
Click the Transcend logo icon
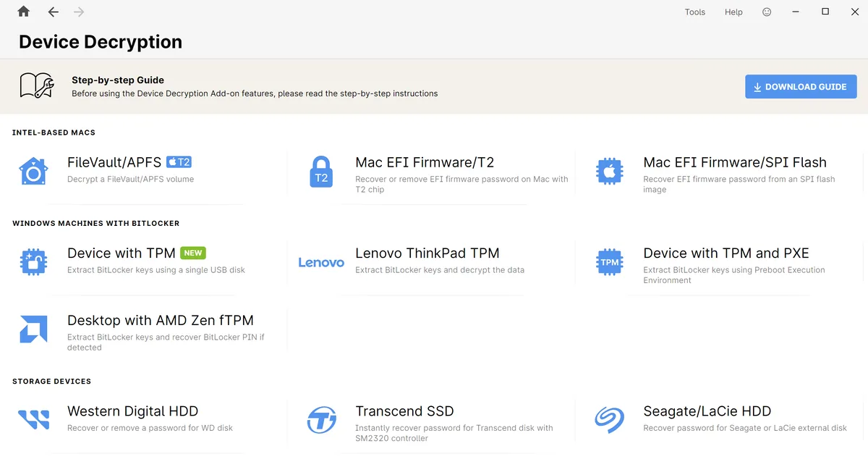point(321,420)
